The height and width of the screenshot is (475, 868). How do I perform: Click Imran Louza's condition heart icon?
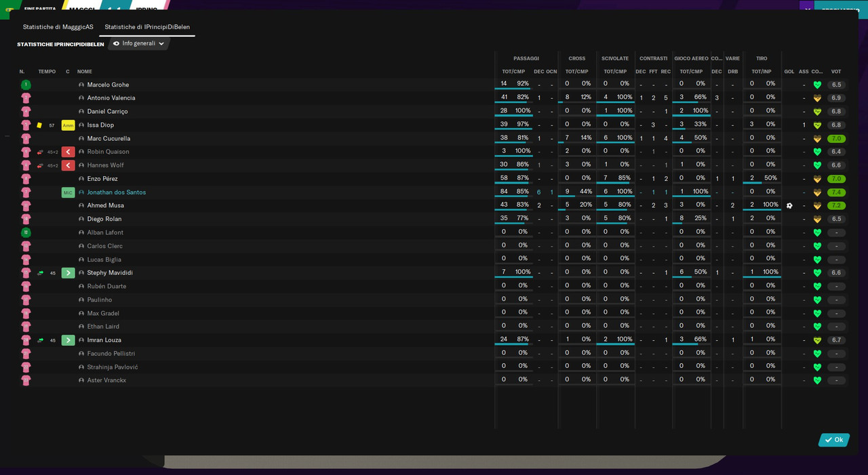[817, 340]
